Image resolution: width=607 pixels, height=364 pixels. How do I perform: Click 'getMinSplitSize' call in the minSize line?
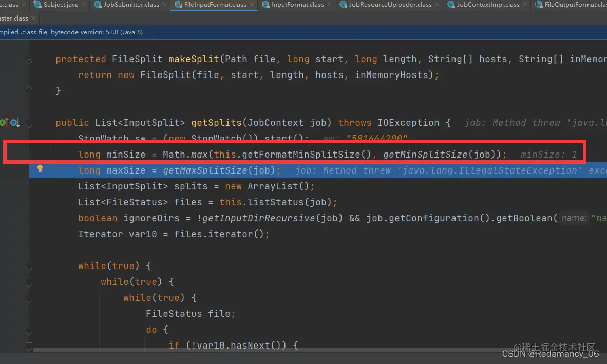[425, 155]
